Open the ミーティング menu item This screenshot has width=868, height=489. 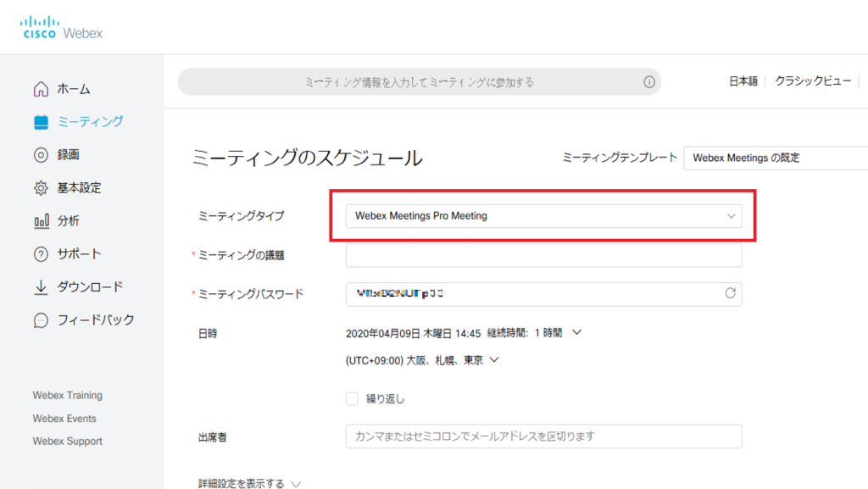(90, 122)
